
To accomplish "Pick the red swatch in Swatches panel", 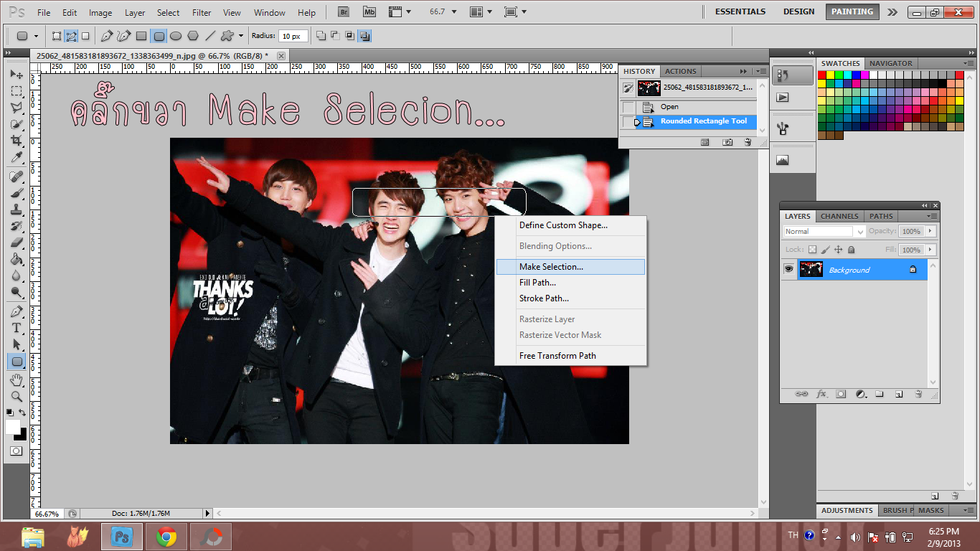I will click(x=822, y=75).
